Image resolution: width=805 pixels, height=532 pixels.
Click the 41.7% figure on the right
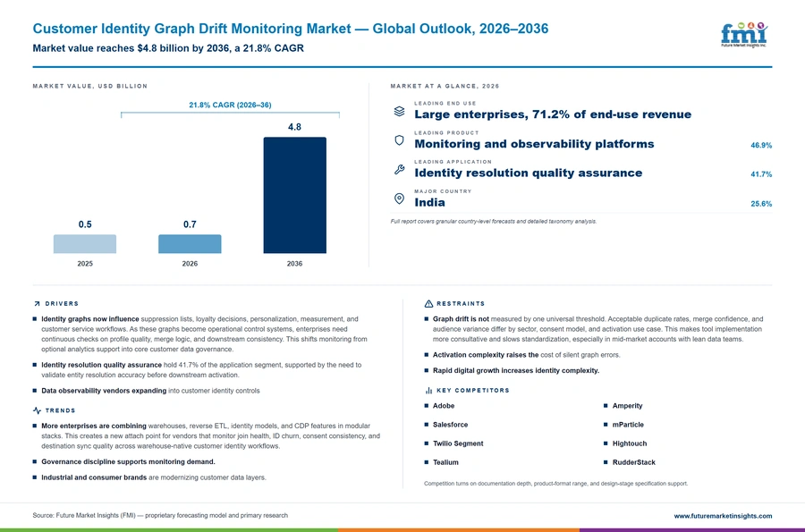(x=761, y=174)
